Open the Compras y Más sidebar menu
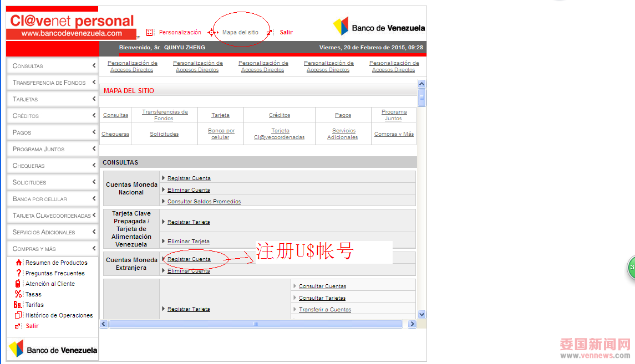 53,248
